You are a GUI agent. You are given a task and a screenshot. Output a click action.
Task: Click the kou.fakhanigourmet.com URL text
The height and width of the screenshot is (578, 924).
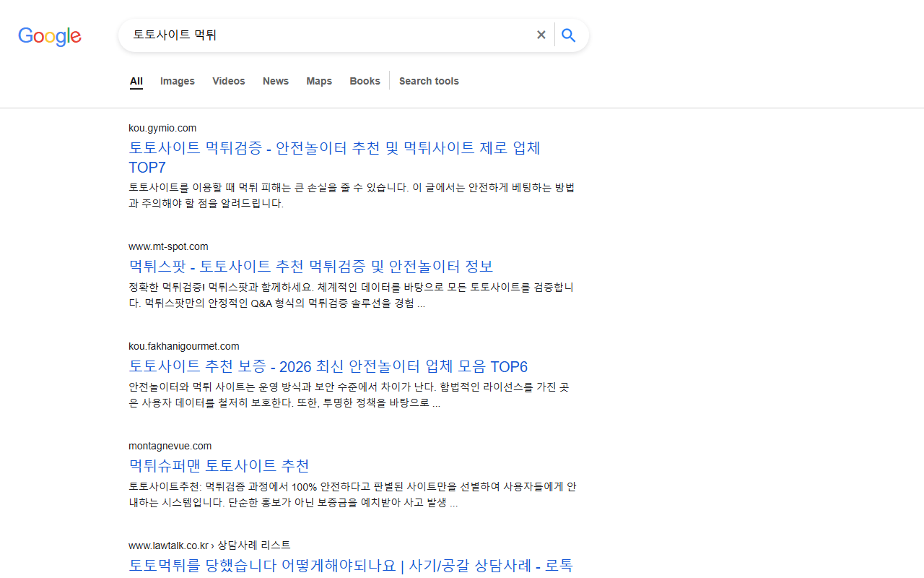(184, 346)
